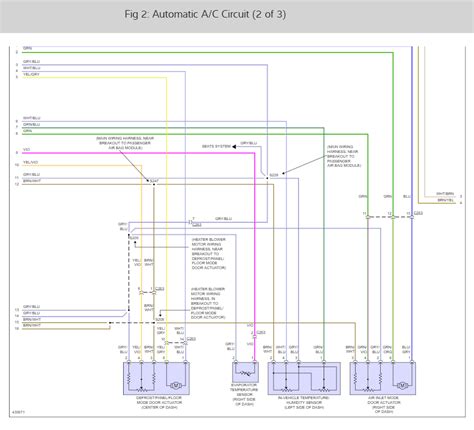The image size is (474, 430).
Task: Click the Defrost/Panel/Floor Mode Door Actuator caption
Action: (x=159, y=402)
